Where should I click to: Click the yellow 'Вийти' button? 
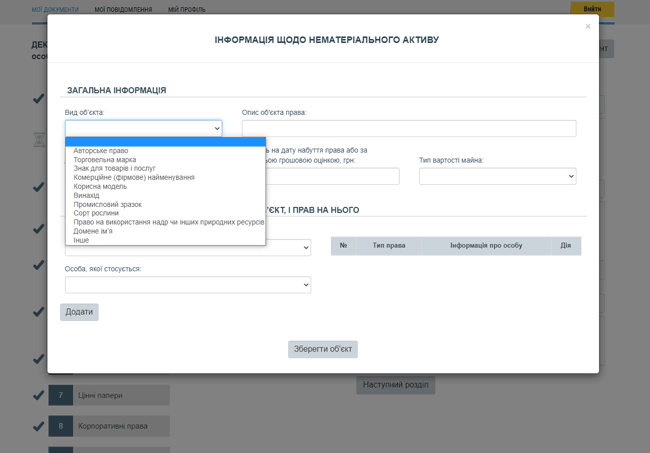point(592,9)
